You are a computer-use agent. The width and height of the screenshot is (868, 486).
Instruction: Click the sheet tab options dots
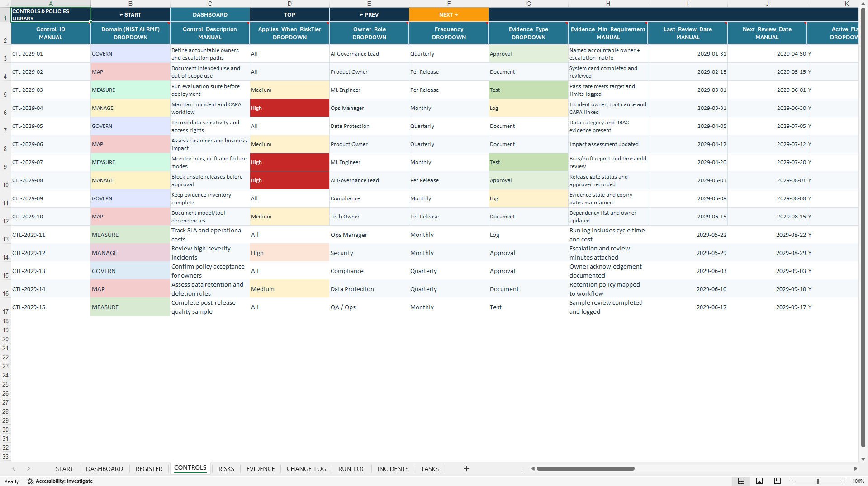coord(522,469)
